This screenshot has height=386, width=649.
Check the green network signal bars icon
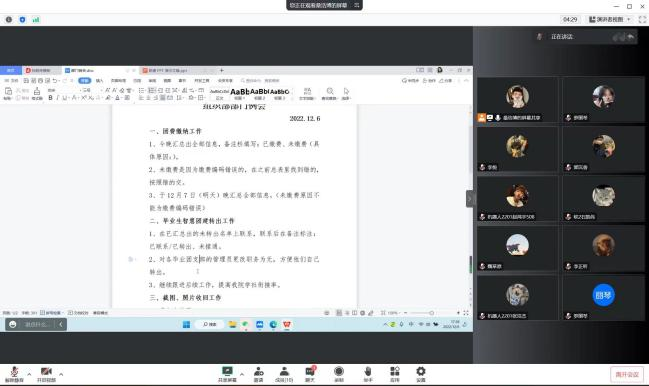pyautogui.click(x=36, y=19)
